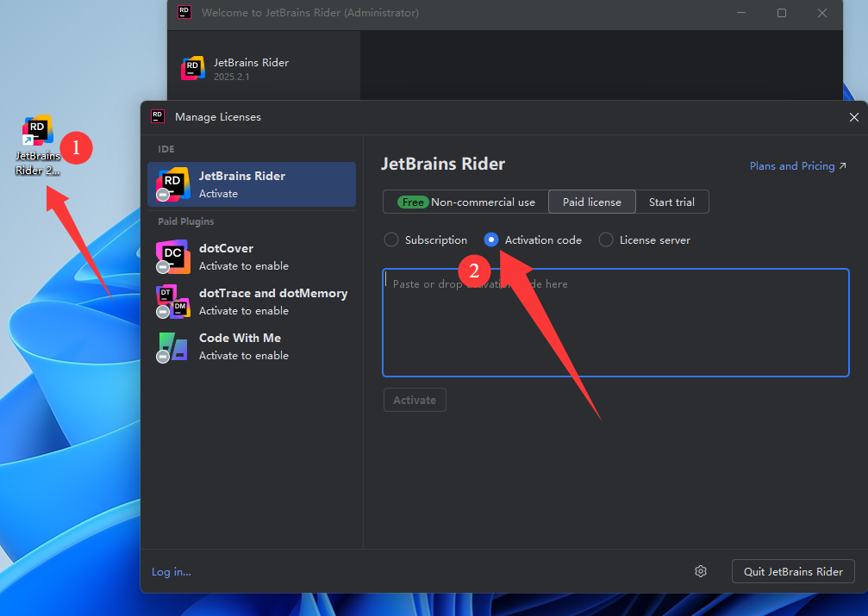Click the 2025.2.1 version text
This screenshot has width=868, height=616.
coord(231,77)
